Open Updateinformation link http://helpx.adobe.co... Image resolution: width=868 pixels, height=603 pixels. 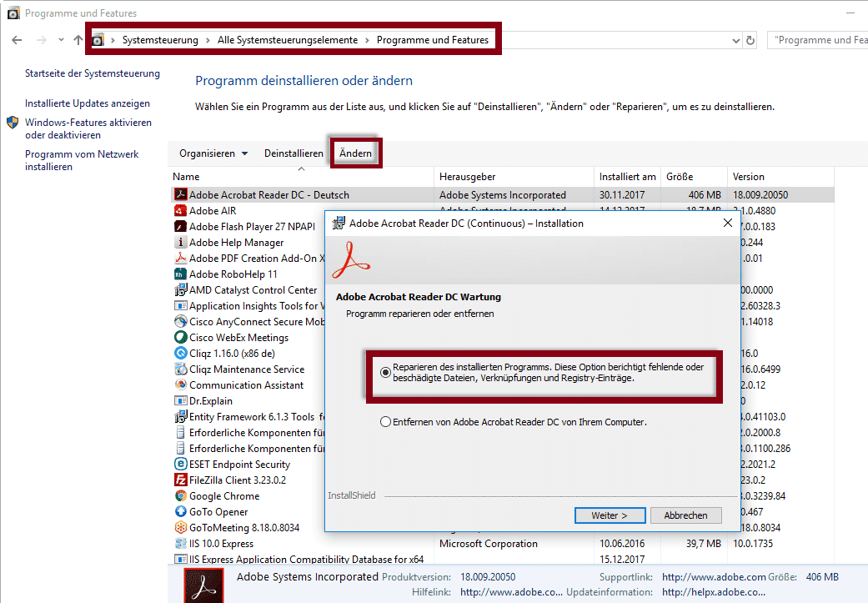714,592
